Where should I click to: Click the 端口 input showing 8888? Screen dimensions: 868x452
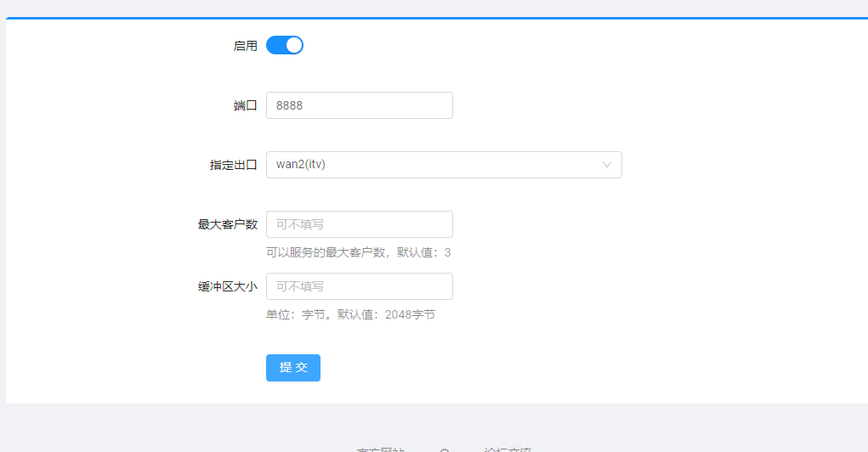[359, 105]
